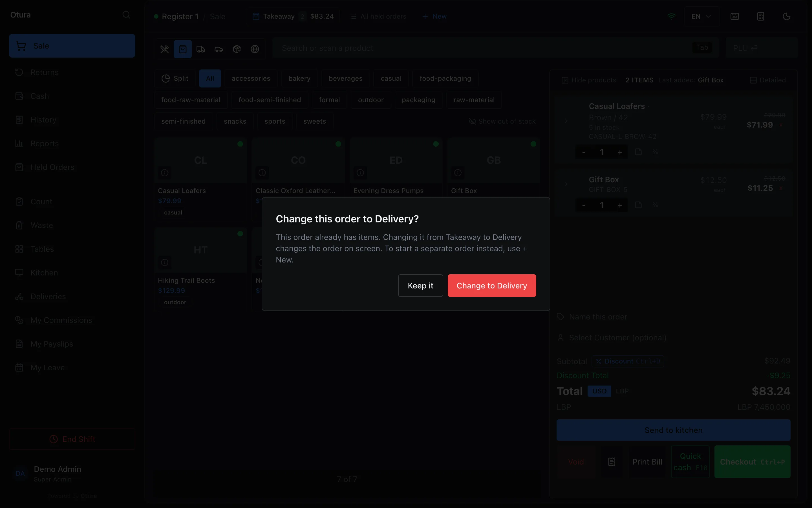Select LBP currency for total
Screen dimensions: 812x508
622,391
